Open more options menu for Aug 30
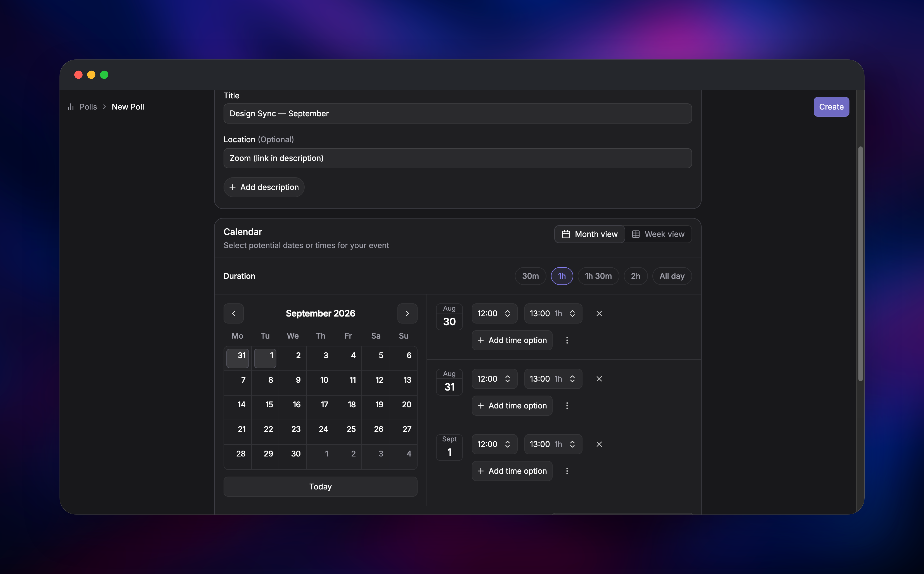Image resolution: width=924 pixels, height=574 pixels. (567, 340)
